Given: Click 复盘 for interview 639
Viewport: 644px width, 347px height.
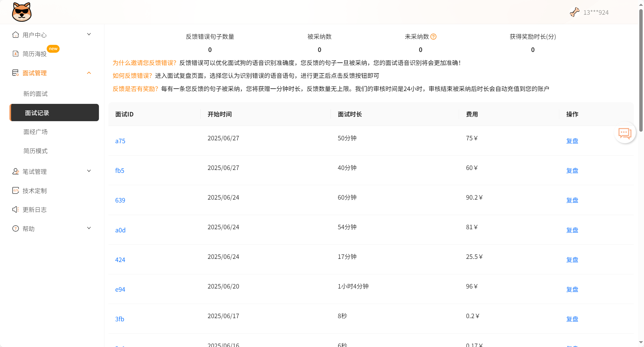Looking at the screenshot, I should pyautogui.click(x=572, y=200).
